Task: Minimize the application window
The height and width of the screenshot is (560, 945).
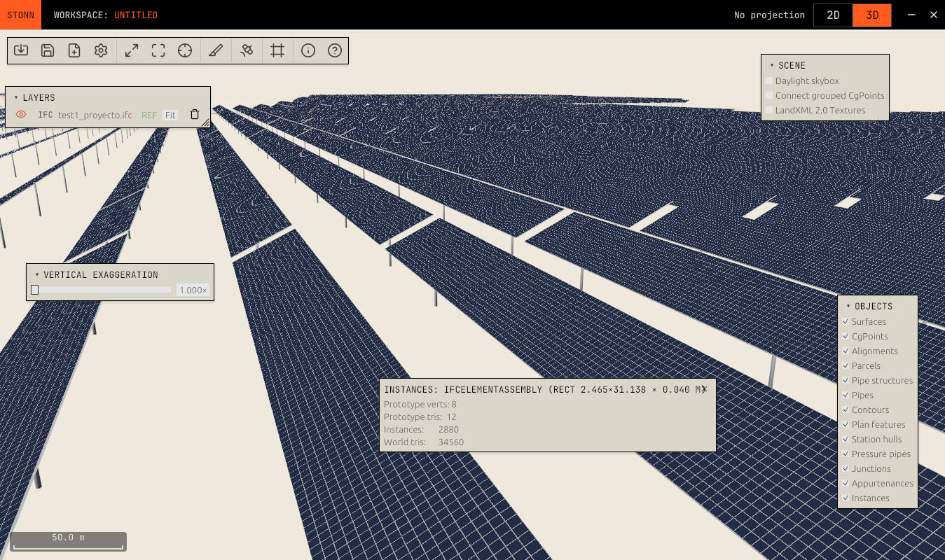Action: (x=911, y=15)
